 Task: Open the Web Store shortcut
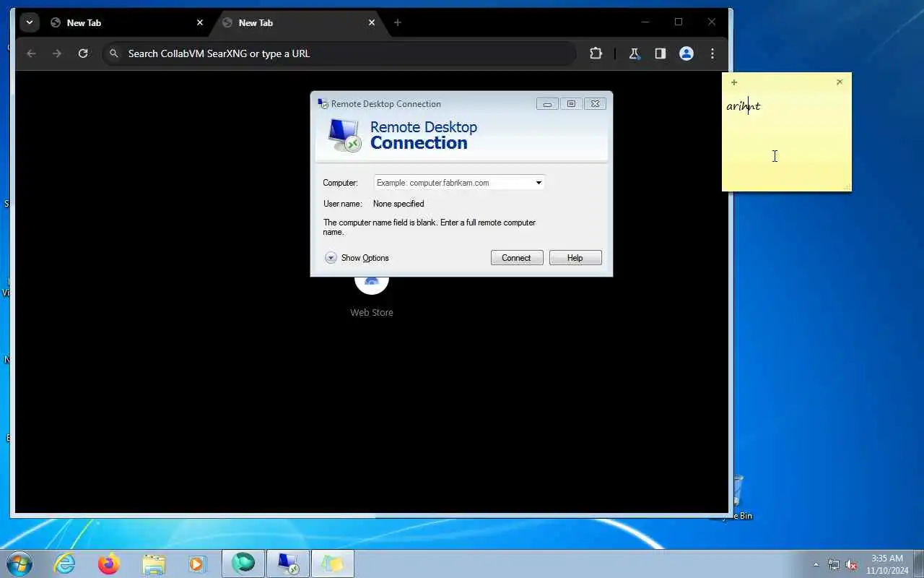[x=372, y=295]
